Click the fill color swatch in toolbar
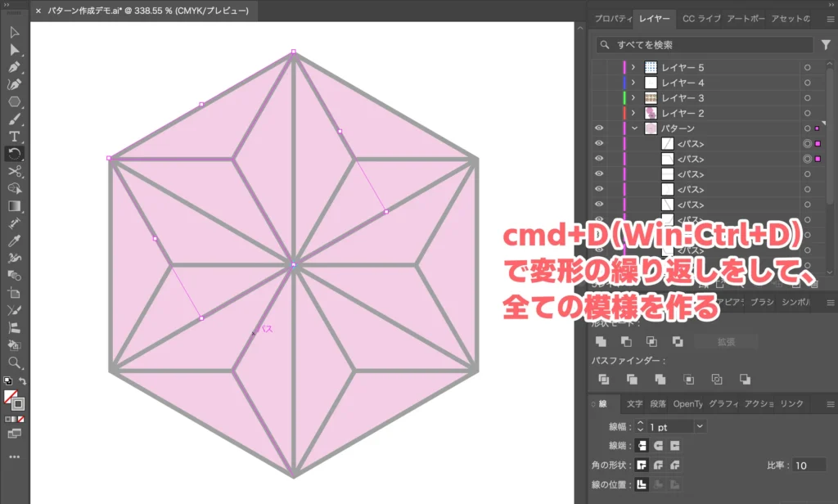 pos(11,396)
